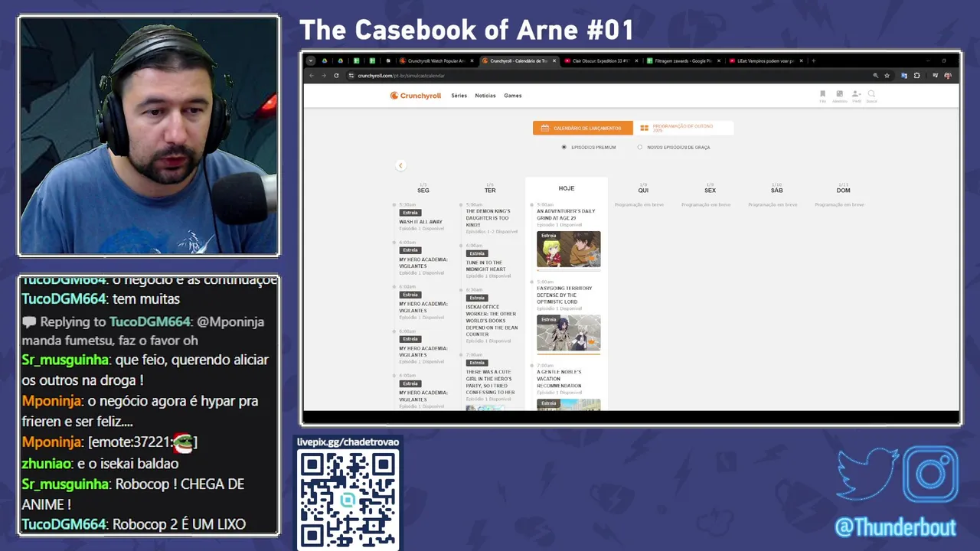Open Tune In to the Midnight Heart
980x551 pixels.
[x=486, y=266]
